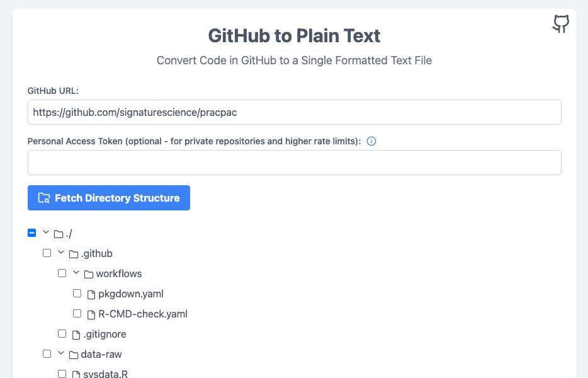588x378 pixels.
Task: Click the file icon beside 'pkgdown.yaml'
Action: click(91, 294)
